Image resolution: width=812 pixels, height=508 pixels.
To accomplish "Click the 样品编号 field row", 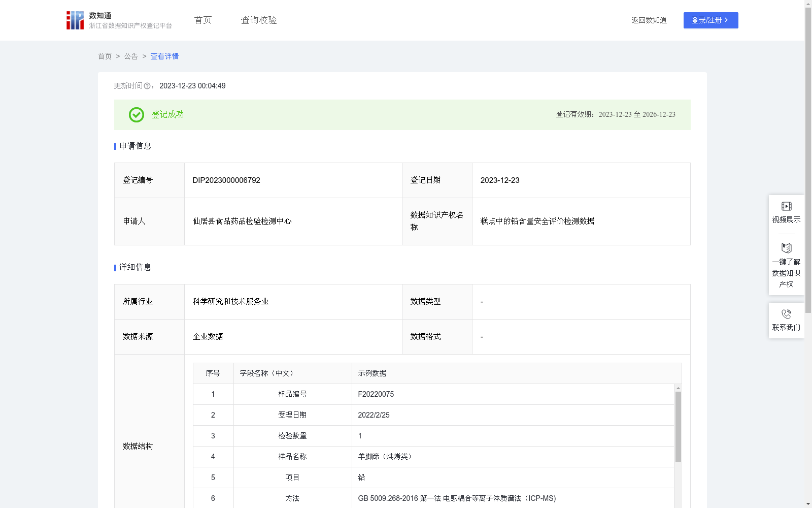I will pos(433,394).
